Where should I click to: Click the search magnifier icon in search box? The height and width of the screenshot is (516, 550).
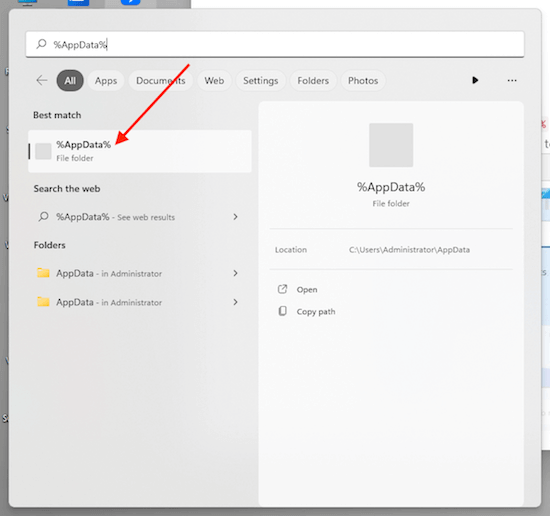pos(41,44)
